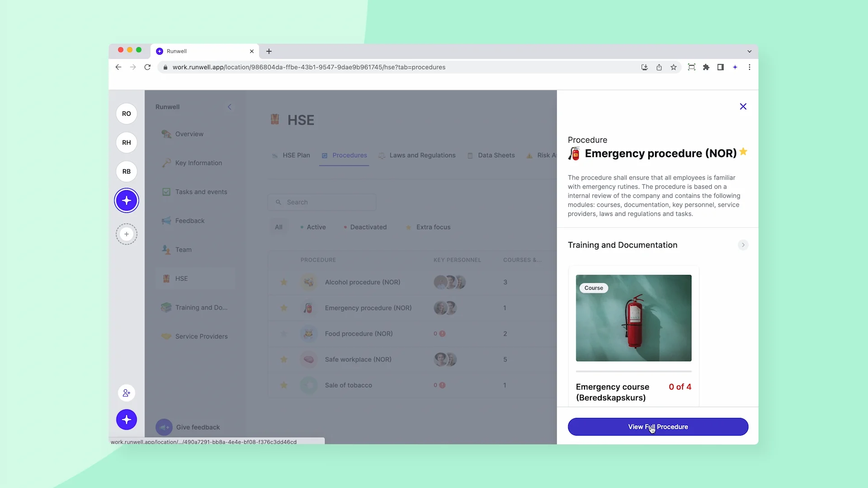Open Chrome three-dot menu

[750, 67]
